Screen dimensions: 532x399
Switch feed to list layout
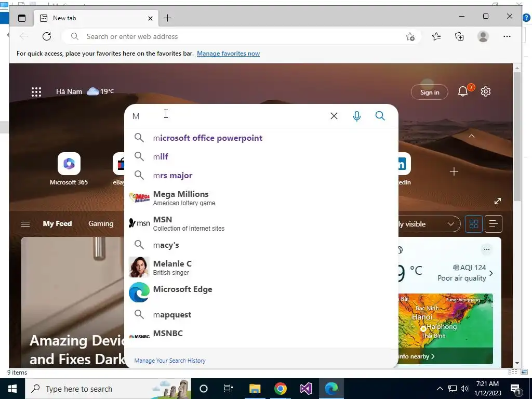(x=494, y=224)
